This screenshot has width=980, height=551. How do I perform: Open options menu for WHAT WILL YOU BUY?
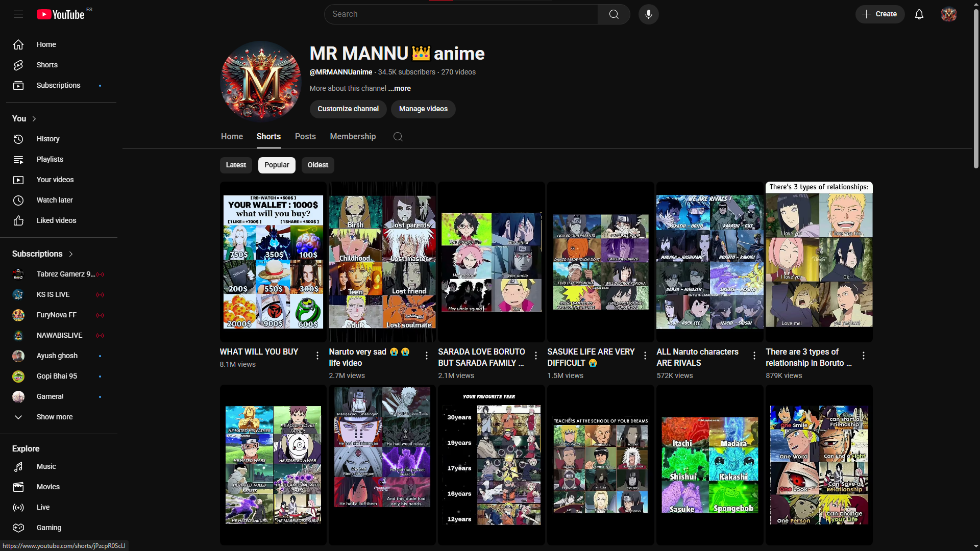[317, 356]
